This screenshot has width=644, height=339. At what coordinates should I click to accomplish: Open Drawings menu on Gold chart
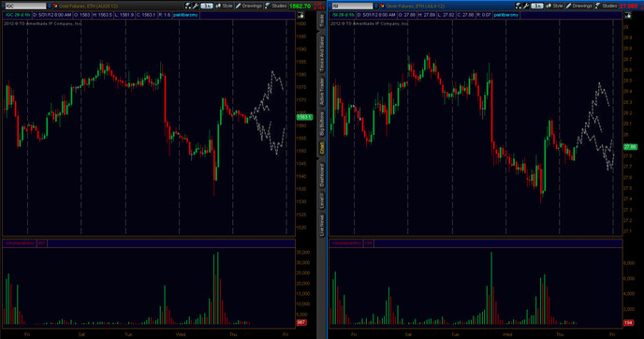pos(249,6)
